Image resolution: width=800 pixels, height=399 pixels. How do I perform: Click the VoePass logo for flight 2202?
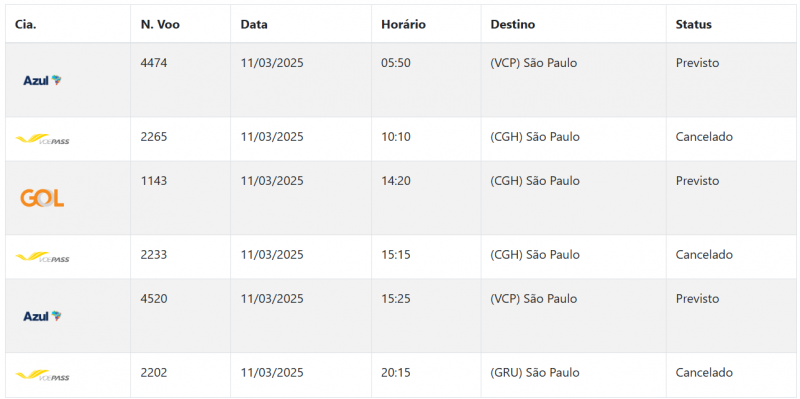(x=42, y=376)
